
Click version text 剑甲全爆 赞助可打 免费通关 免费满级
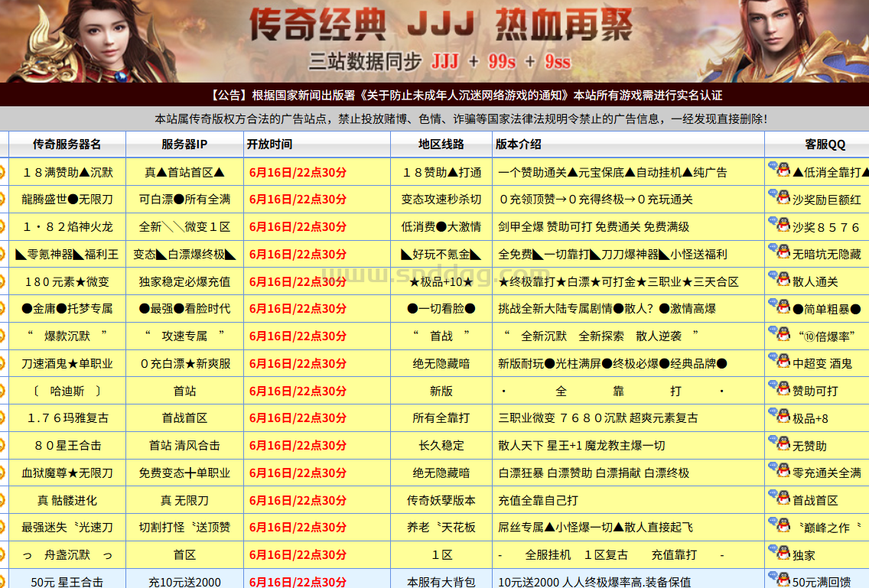(x=594, y=226)
